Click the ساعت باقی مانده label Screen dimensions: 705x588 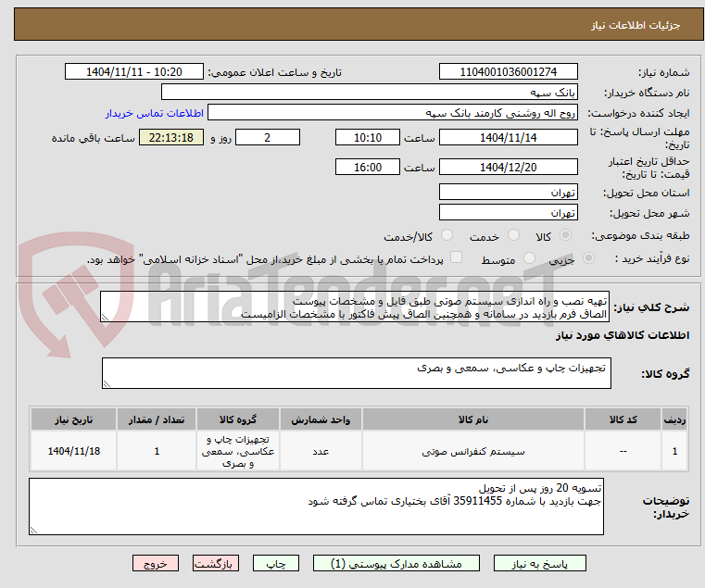tap(93, 138)
